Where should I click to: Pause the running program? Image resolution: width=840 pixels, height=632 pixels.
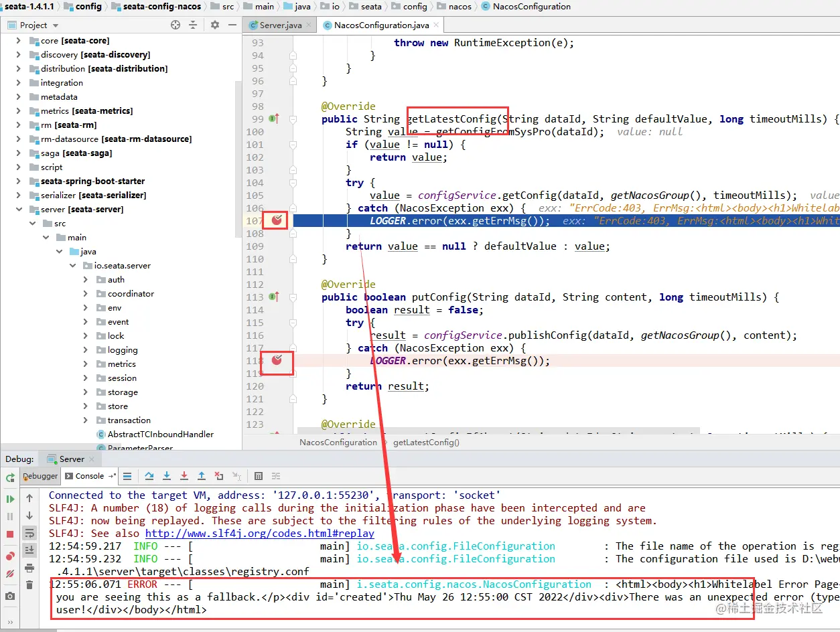tap(10, 516)
